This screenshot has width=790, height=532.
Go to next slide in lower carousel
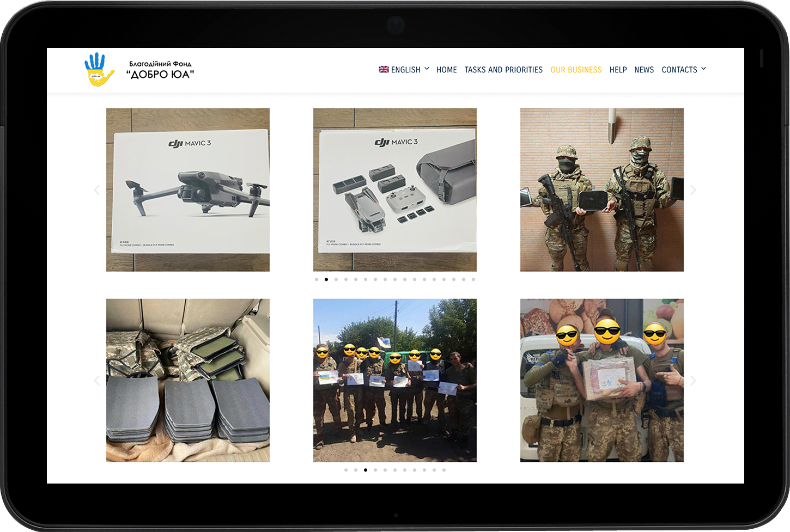click(693, 381)
